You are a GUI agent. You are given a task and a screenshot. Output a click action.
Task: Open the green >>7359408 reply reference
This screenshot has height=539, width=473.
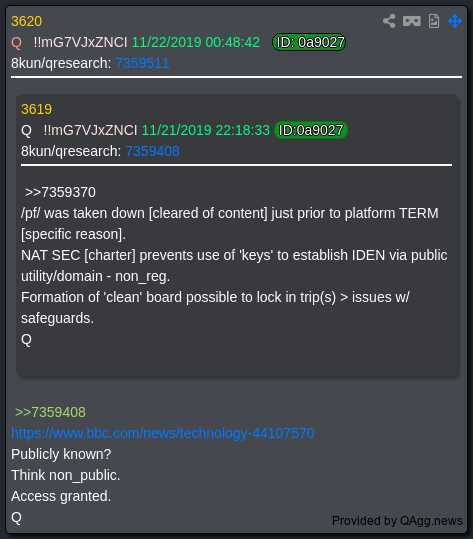coord(51,412)
